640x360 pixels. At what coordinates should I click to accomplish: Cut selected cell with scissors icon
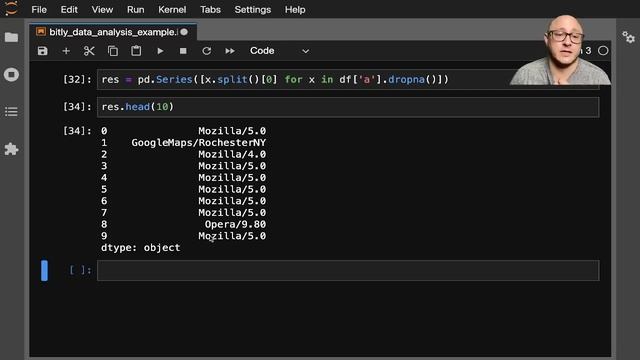(89, 51)
